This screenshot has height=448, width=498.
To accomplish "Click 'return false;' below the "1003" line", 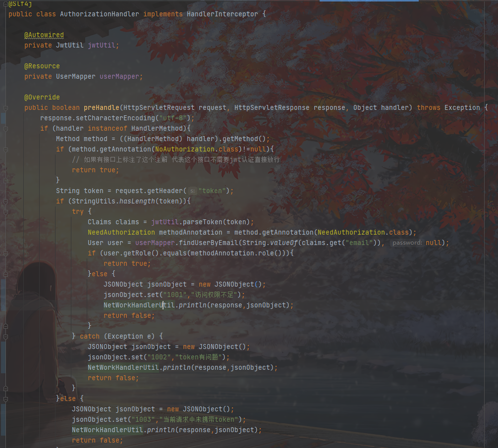I will click(98, 441).
